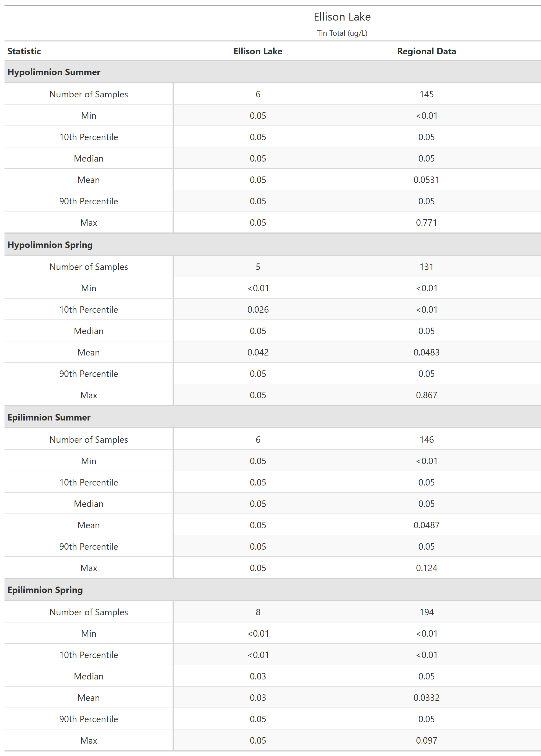Click the bold Ellison Lake column header
541x756 pixels.
(258, 51)
